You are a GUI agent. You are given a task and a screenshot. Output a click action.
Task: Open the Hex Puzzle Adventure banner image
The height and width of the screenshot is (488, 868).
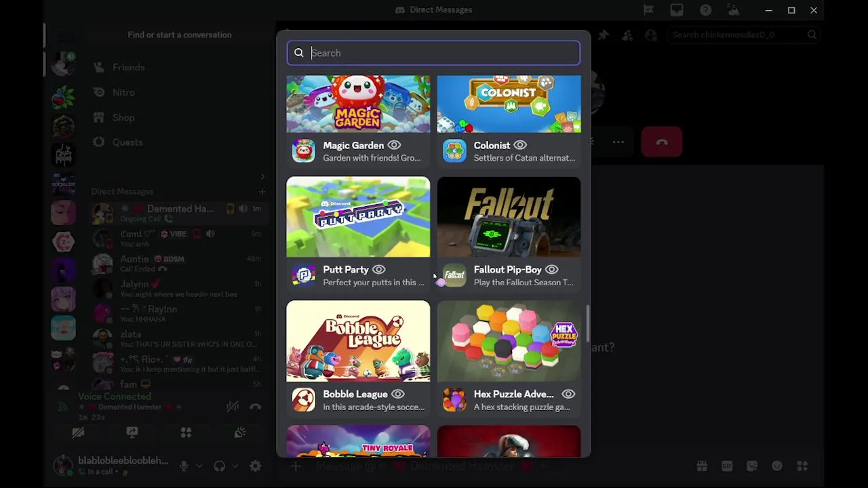tap(509, 342)
